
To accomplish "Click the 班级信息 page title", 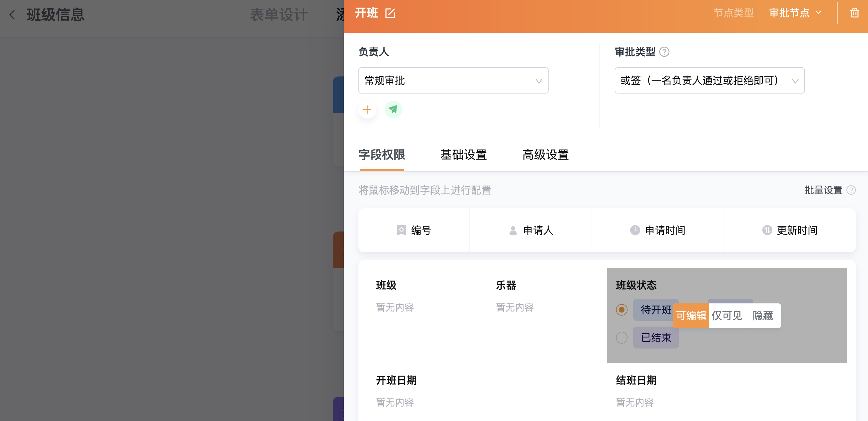I will 55,15.
